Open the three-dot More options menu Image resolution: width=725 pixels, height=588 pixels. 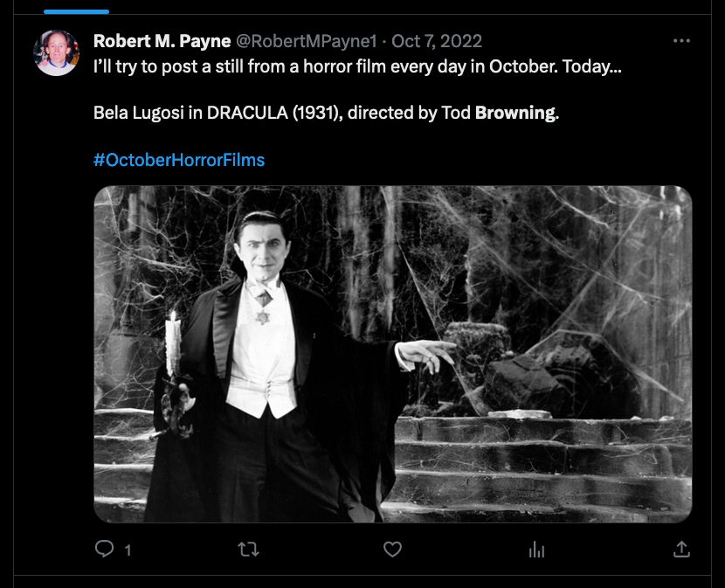(x=682, y=41)
